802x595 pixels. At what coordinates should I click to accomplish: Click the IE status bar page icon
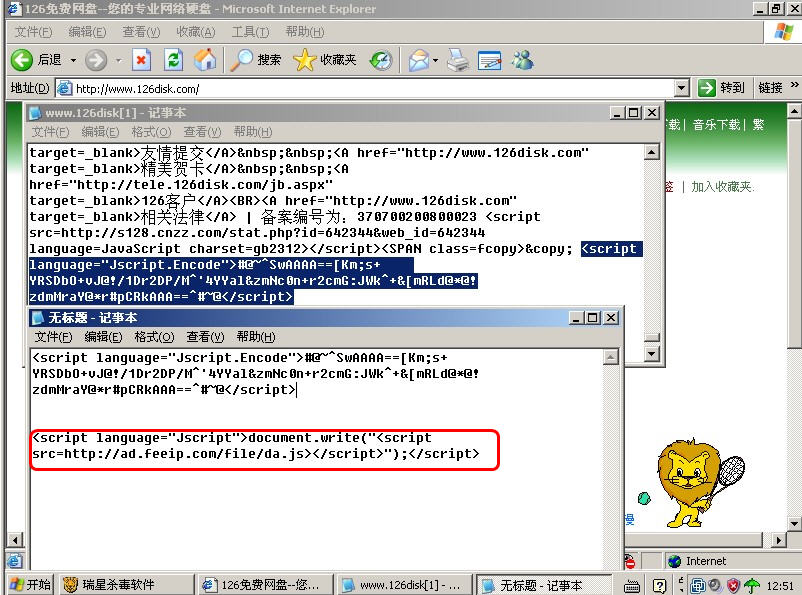click(14, 561)
